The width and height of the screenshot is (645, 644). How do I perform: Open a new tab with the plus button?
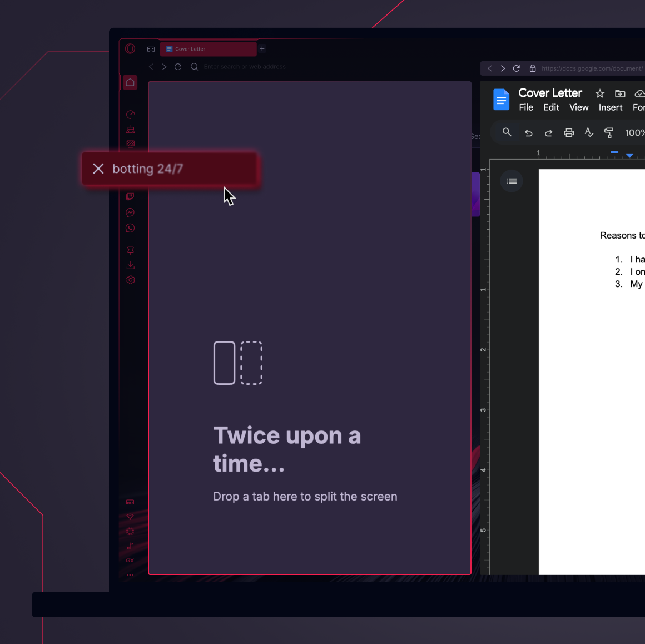pos(261,49)
